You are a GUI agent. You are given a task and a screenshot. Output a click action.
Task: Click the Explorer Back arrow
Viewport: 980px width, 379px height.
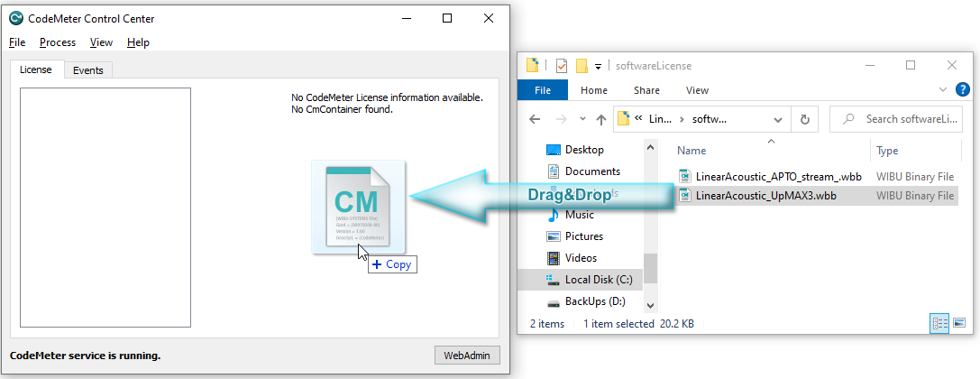535,119
